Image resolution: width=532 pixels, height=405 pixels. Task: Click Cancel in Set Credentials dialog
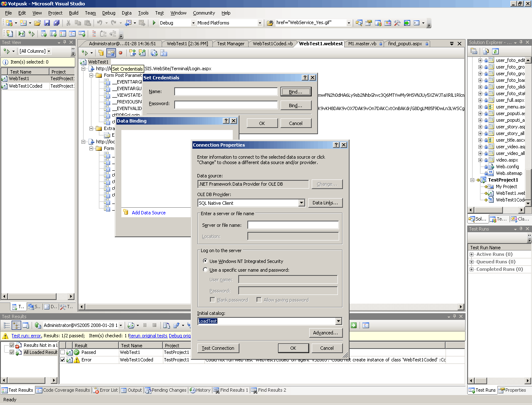[x=296, y=123]
